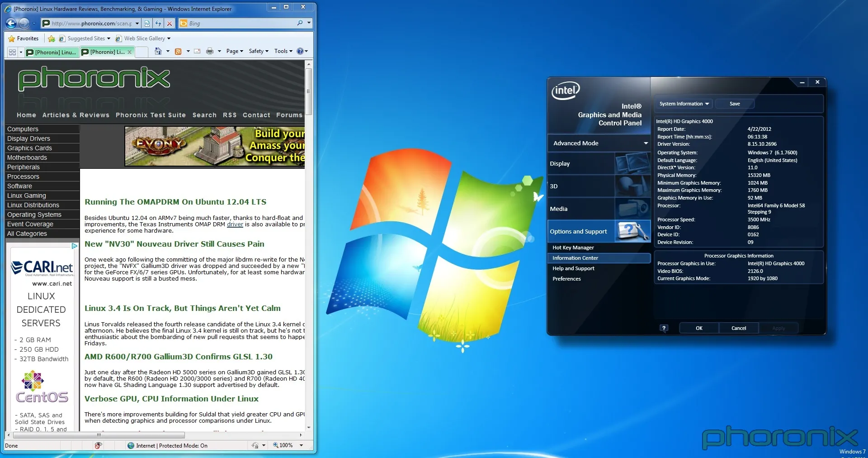Image resolution: width=868 pixels, height=458 pixels.
Task: Open the Advanced Mode dropdown in Intel panel
Action: pos(599,143)
